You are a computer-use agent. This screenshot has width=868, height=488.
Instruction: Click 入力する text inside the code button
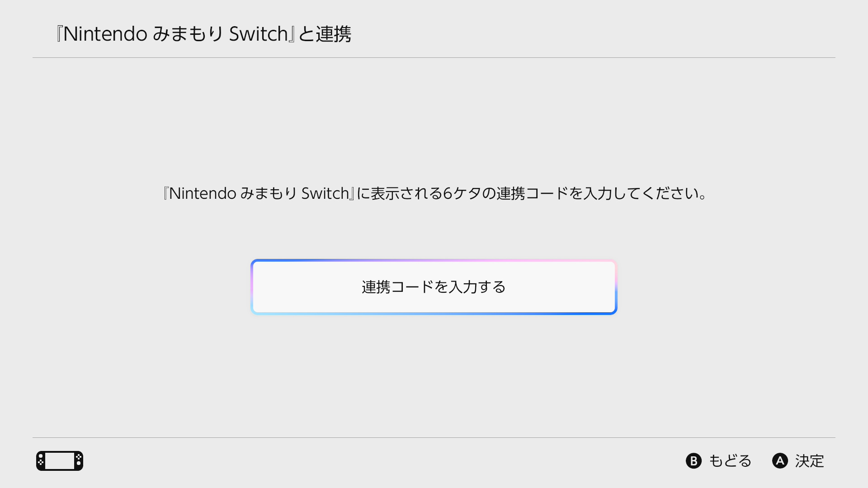tap(477, 287)
